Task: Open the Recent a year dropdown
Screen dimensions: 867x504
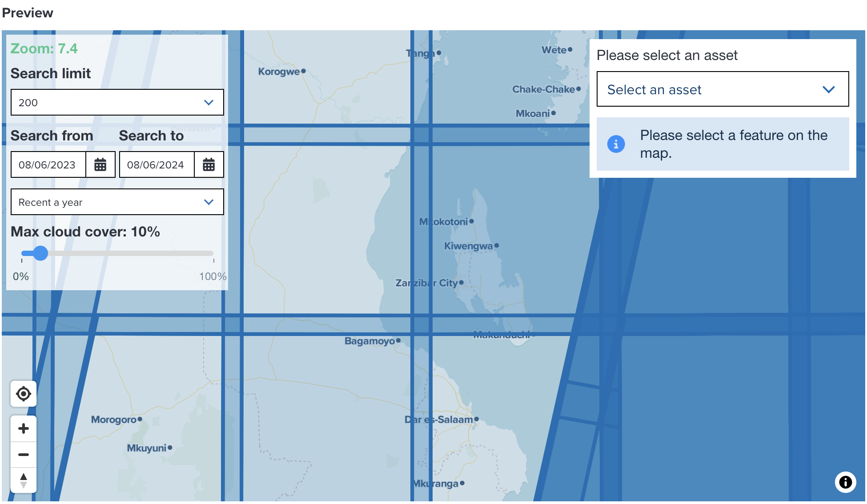Action: point(117,202)
